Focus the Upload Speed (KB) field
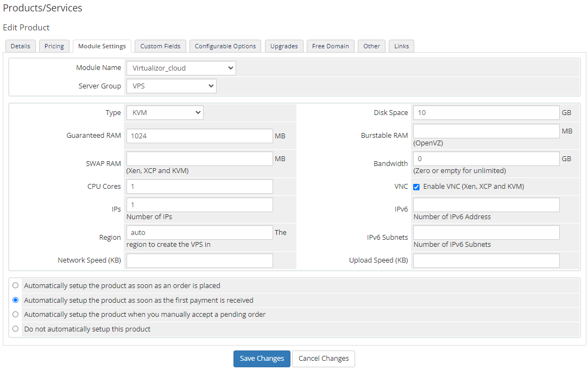The image size is (588, 370). [x=486, y=261]
